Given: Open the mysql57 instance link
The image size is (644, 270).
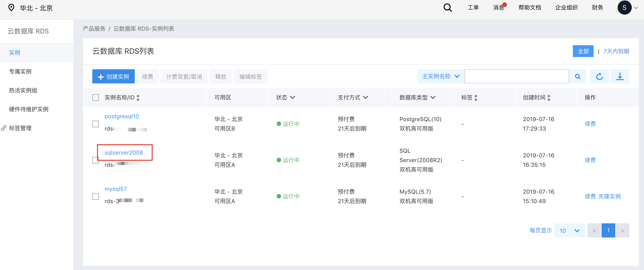Looking at the screenshot, I should [x=115, y=189].
